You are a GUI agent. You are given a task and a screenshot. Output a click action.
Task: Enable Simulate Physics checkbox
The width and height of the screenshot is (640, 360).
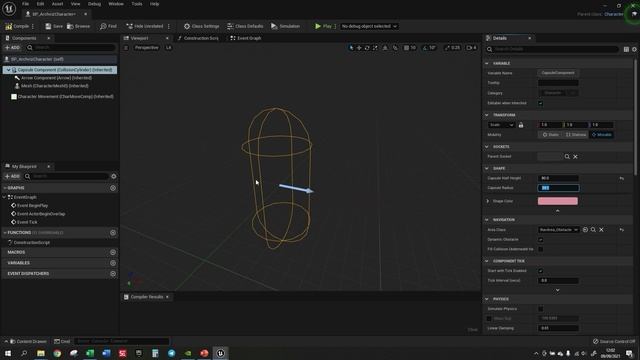[x=540, y=309]
